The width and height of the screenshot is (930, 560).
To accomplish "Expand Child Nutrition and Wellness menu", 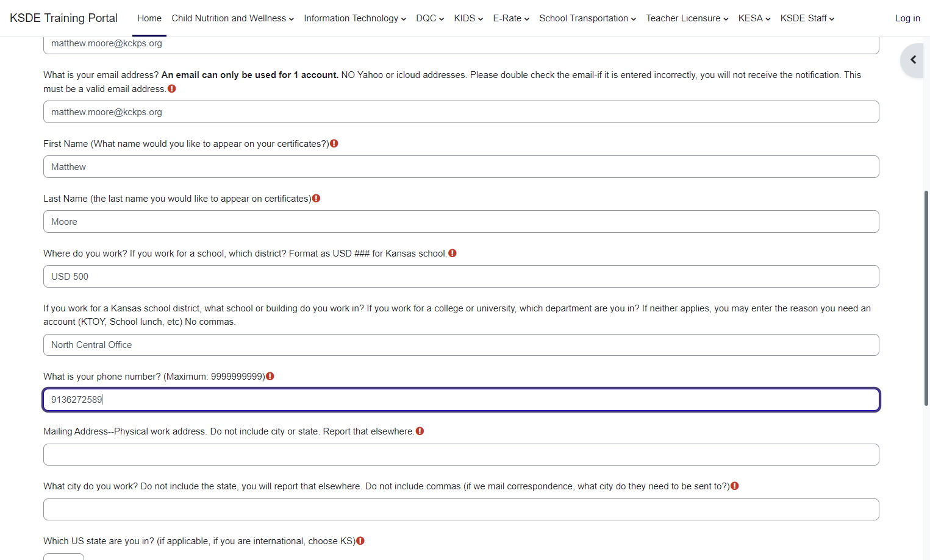I will coord(232,18).
